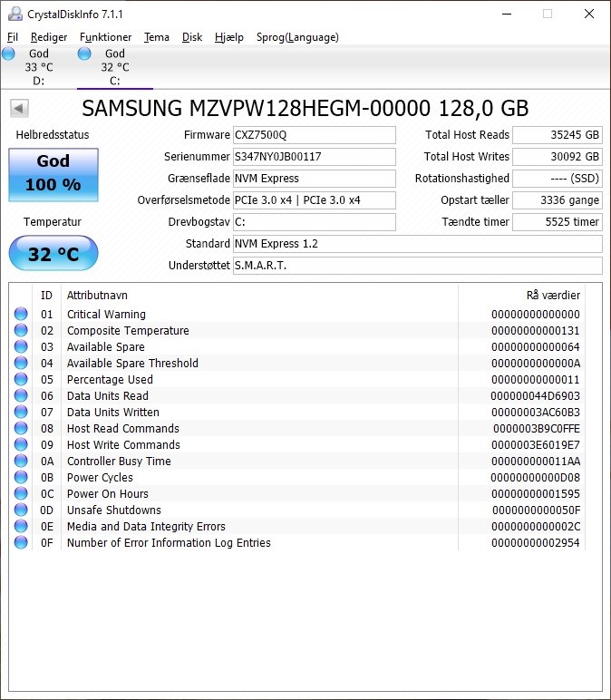611x700 pixels.
Task: Select the Critical Warning attribute name
Action: click(106, 315)
